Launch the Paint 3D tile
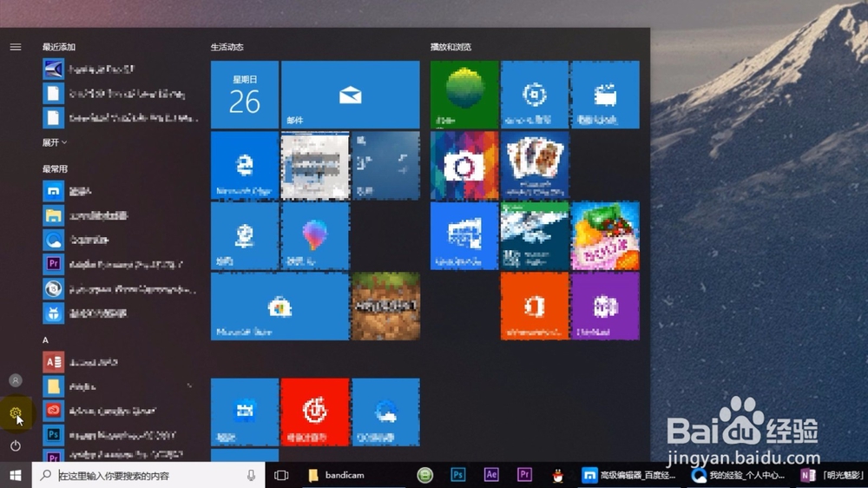 click(x=315, y=236)
